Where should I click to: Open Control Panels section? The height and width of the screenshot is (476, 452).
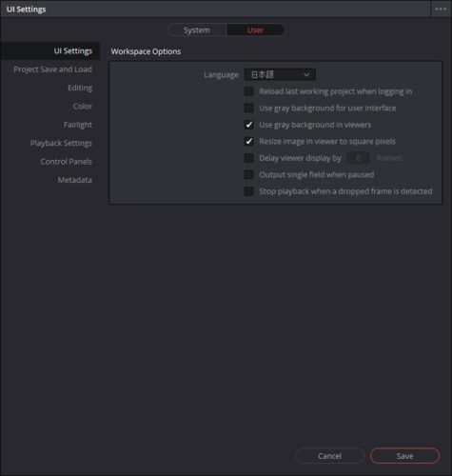(66, 162)
